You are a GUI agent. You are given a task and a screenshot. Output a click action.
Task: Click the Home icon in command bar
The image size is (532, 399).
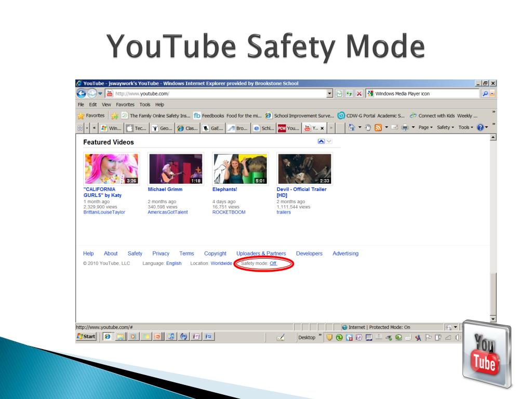[x=352, y=128]
